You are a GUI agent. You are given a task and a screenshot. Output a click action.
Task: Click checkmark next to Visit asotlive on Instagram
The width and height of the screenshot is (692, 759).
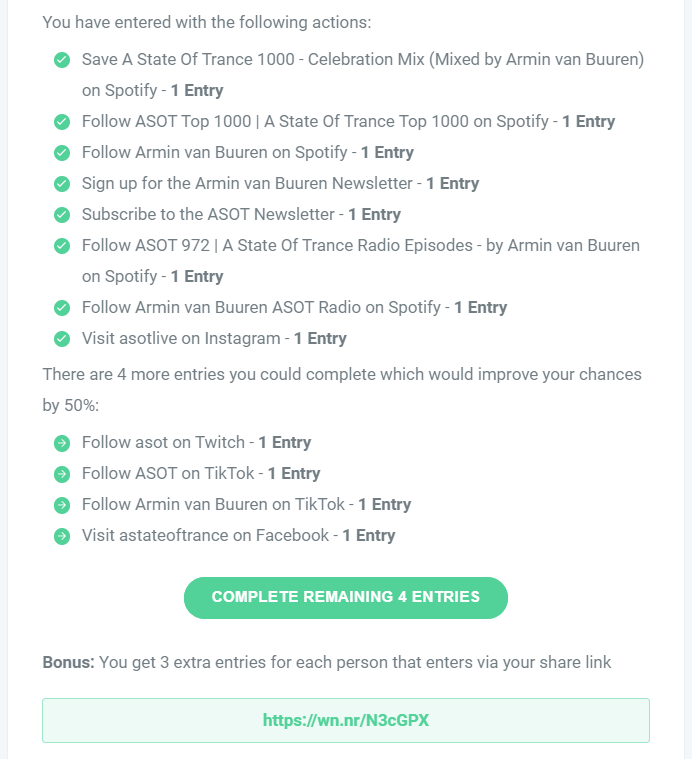click(x=62, y=339)
